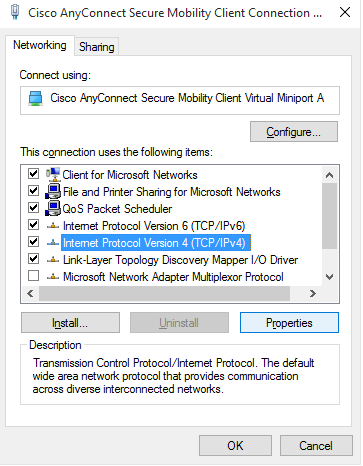
Task: Click the Configure button
Action: 294,132
